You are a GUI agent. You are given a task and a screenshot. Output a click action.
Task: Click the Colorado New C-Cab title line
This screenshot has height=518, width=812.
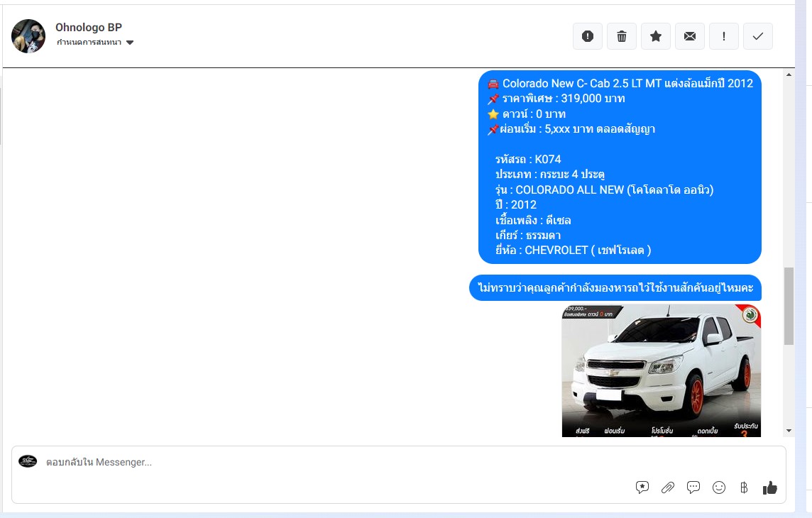coord(620,83)
